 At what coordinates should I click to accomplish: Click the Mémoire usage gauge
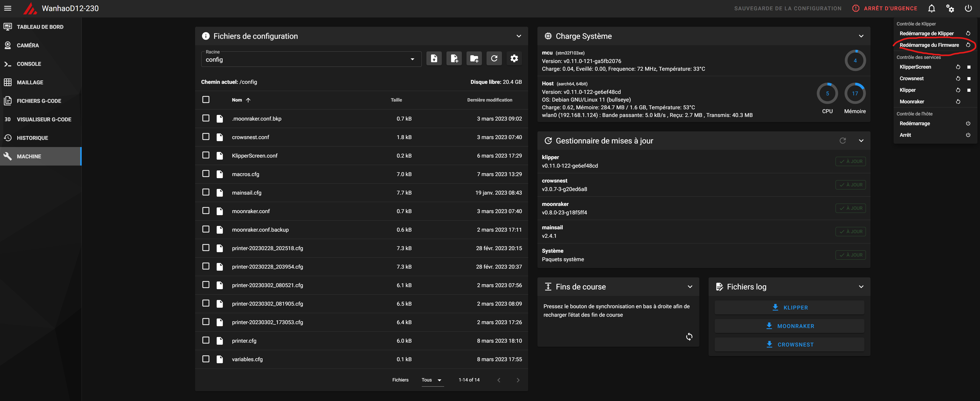[x=855, y=94]
